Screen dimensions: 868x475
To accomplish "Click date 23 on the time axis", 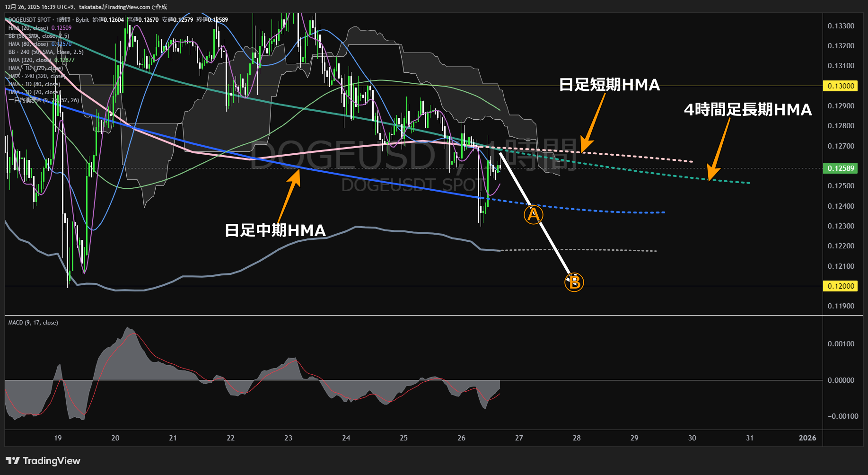I will [x=289, y=438].
